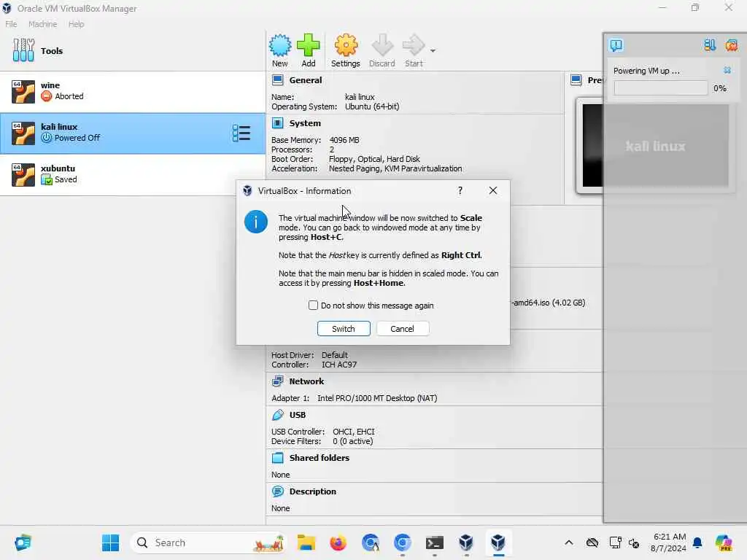Click the Start arrow toolbar icon
The width and height of the screenshot is (747, 560).
[x=413, y=50]
